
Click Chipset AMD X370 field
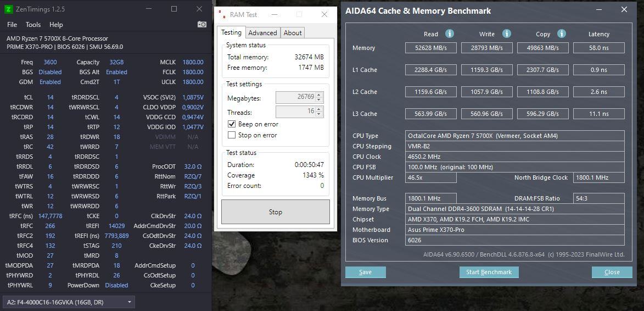515,219
